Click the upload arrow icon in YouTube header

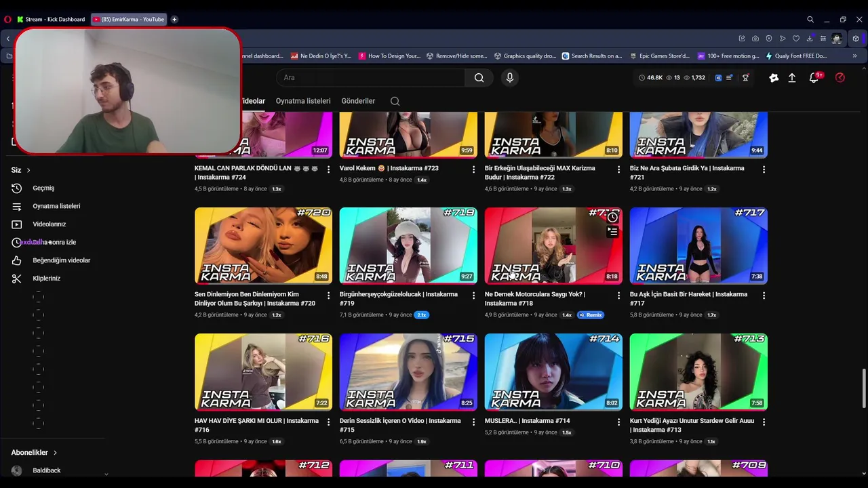[791, 78]
